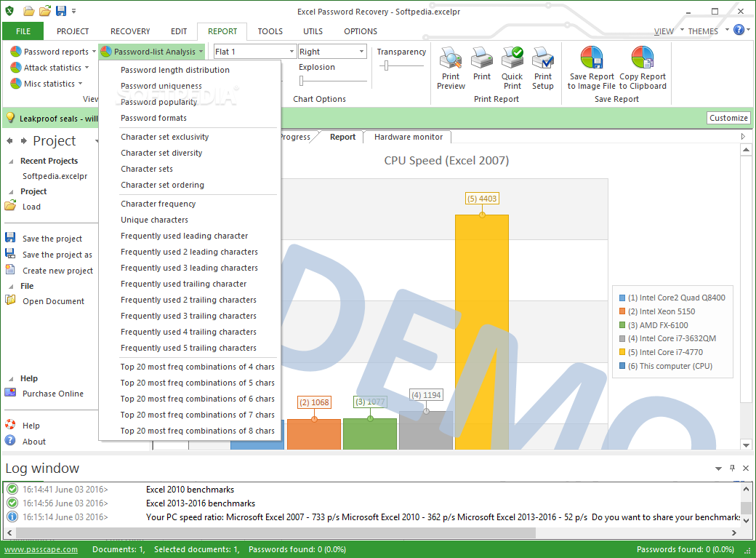Click the chart vertical scrollbar down arrow
This screenshot has height=558, width=756.
point(746,445)
